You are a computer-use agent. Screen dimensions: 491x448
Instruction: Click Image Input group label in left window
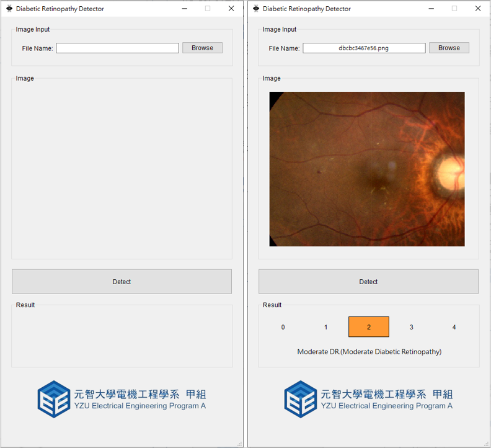(33, 29)
